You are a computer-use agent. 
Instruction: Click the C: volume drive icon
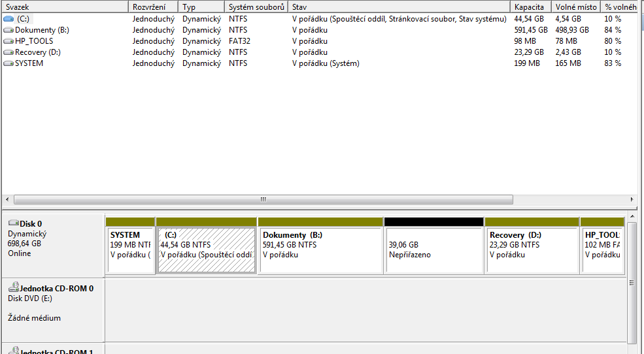pos(8,19)
